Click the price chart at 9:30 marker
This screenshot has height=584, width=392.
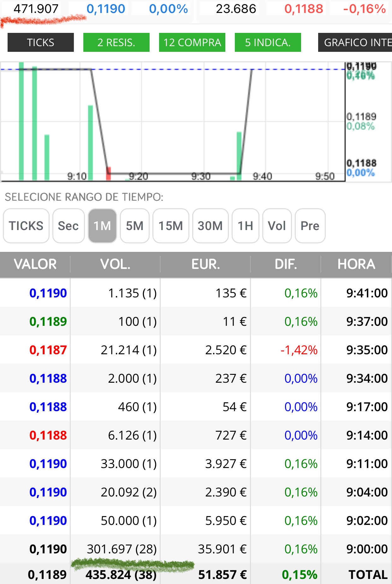(x=201, y=176)
